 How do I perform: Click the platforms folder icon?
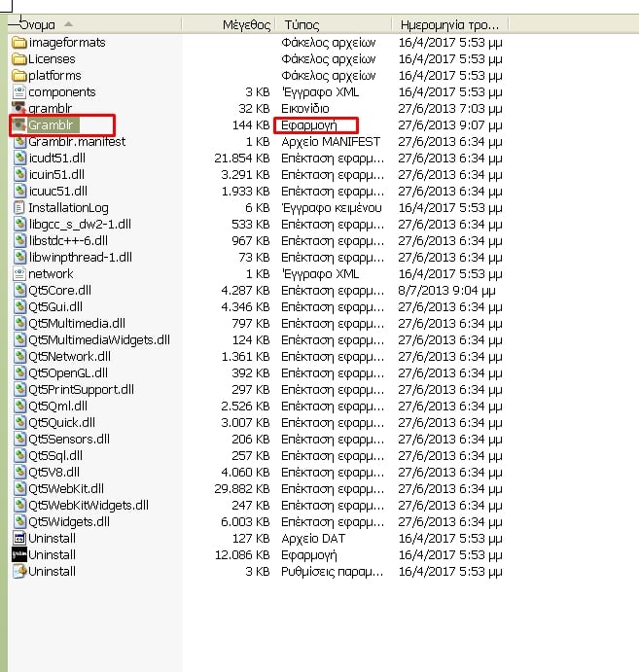tap(19, 76)
